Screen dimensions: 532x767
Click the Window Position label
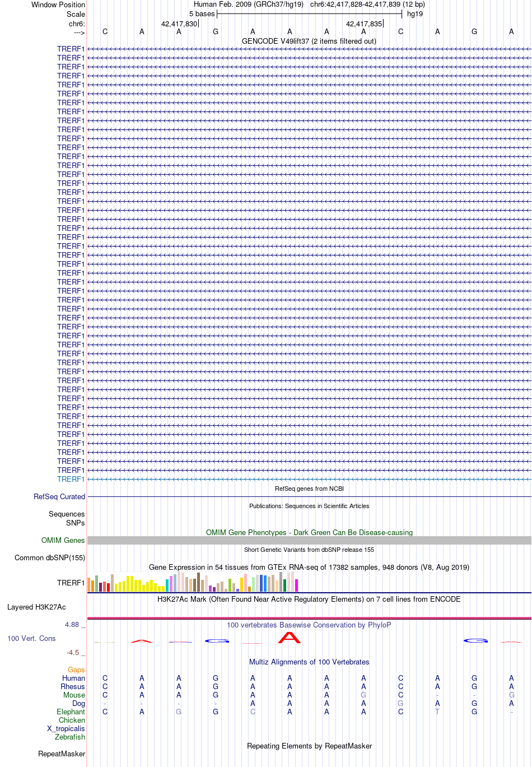(58, 4)
